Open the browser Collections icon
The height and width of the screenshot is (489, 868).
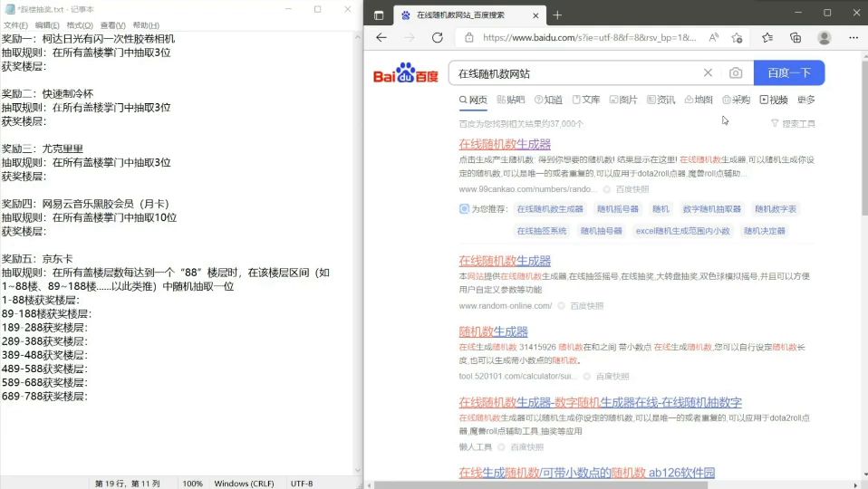[x=796, y=38]
